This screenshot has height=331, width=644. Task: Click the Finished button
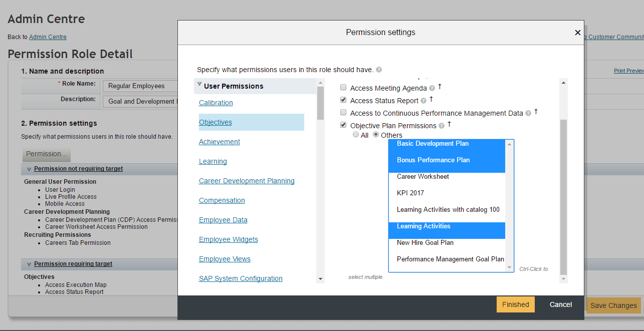click(x=516, y=304)
